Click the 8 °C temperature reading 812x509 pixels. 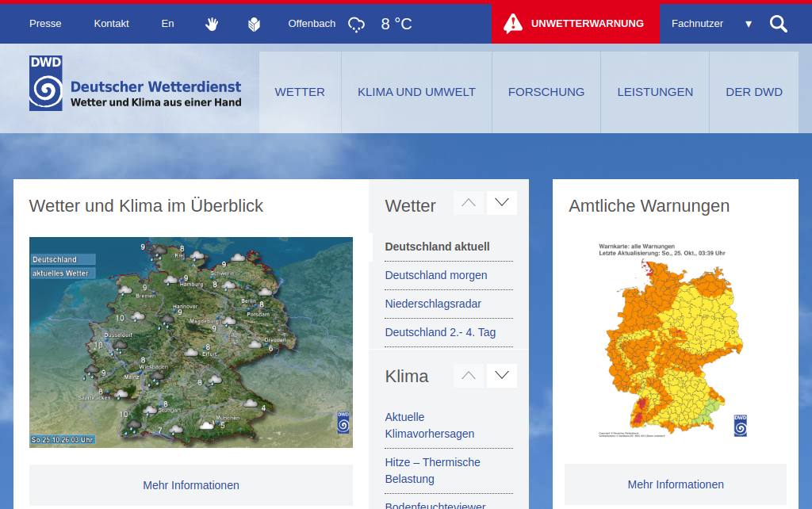pyautogui.click(x=396, y=24)
